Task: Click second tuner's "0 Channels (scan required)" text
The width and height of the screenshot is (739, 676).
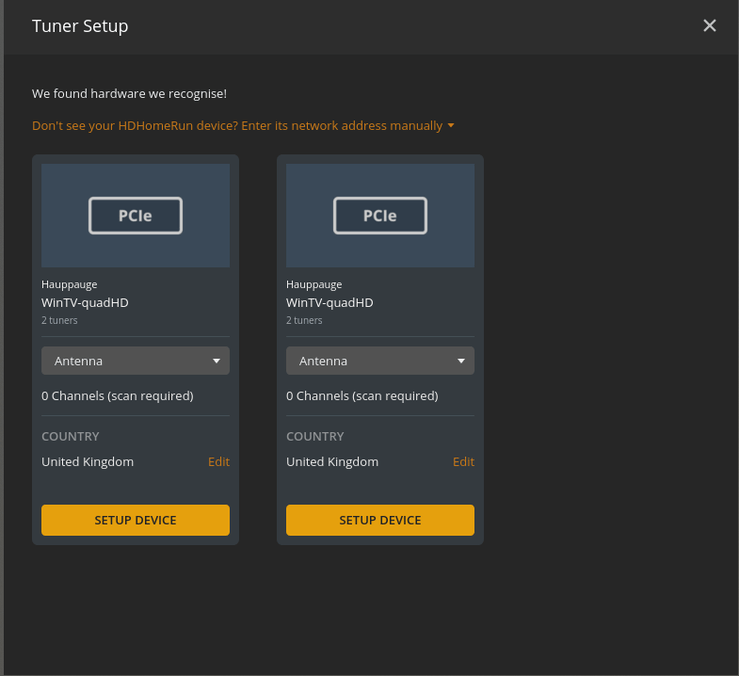Action: point(362,396)
